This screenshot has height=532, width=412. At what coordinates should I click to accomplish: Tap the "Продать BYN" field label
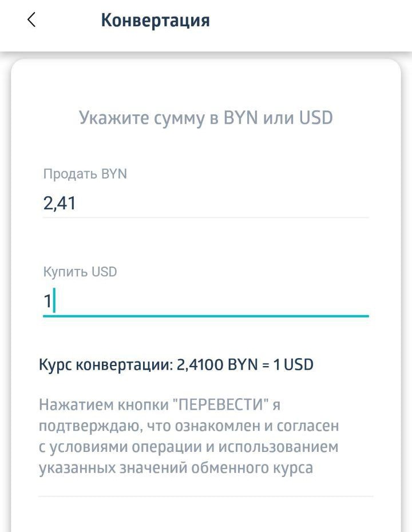[85, 174]
